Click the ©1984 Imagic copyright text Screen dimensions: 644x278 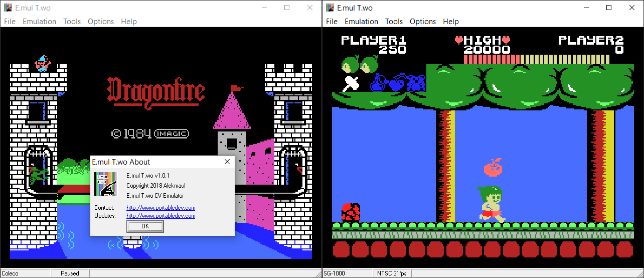click(x=150, y=133)
